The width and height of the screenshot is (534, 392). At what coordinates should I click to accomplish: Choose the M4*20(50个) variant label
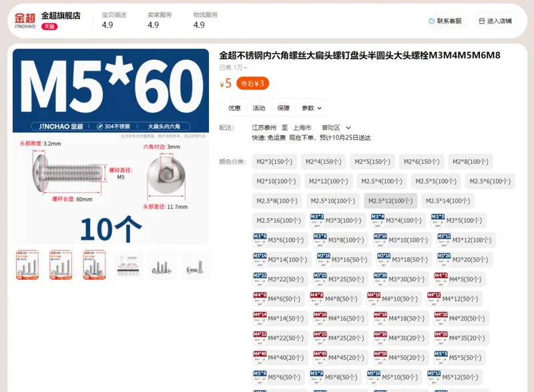(x=467, y=319)
